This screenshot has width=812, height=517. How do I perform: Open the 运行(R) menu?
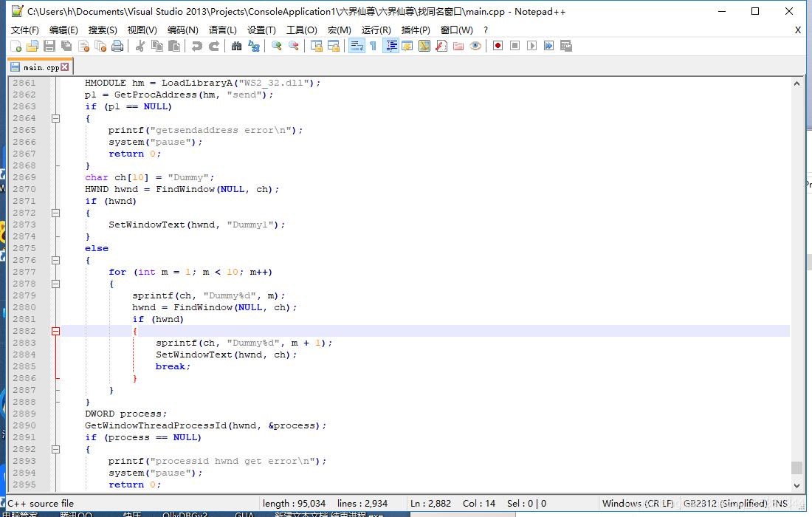click(x=376, y=30)
